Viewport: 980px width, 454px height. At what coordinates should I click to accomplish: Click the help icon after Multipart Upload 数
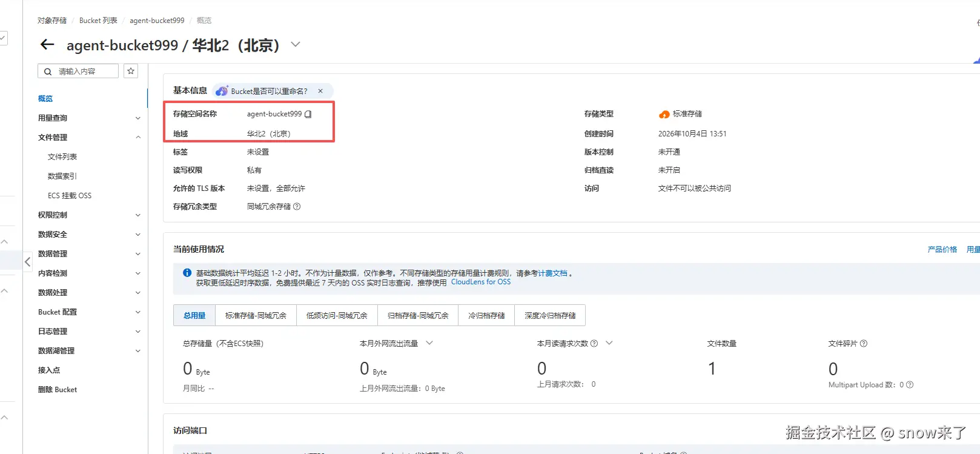[910, 385]
